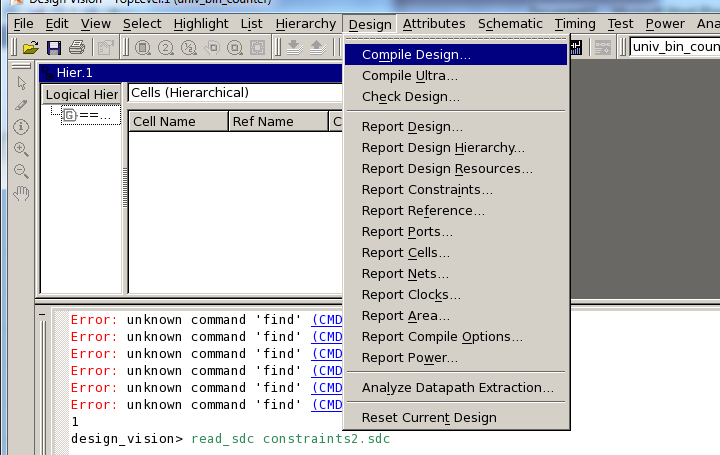Close the open Design menu

click(x=370, y=24)
